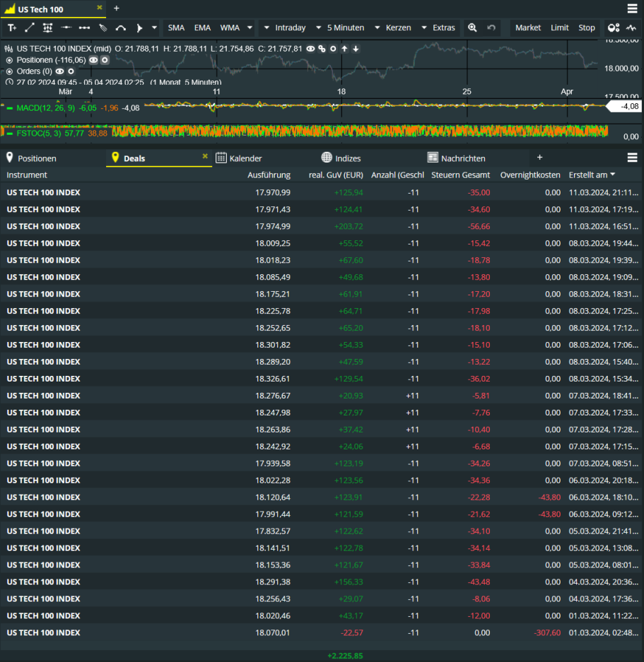The image size is (644, 662).
Task: Select the Positionen radio bullet
Action: click(9, 60)
